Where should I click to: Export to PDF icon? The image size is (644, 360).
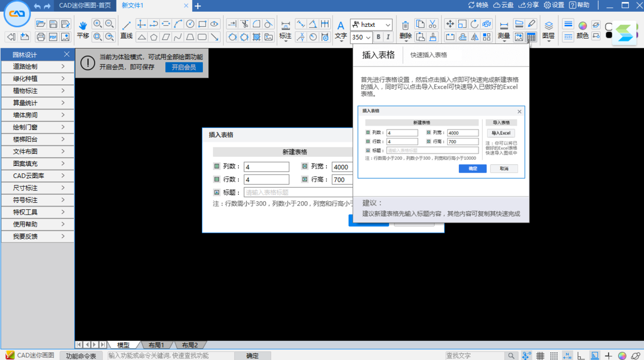[53, 37]
